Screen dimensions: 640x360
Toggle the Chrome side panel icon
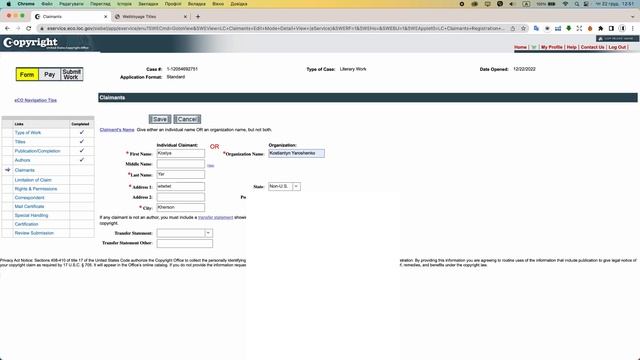tap(611, 29)
